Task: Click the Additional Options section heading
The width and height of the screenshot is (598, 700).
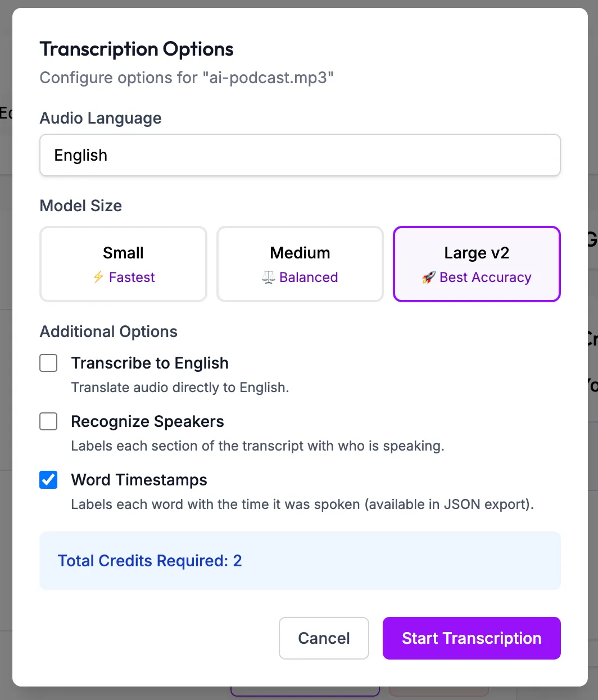Action: pos(108,331)
